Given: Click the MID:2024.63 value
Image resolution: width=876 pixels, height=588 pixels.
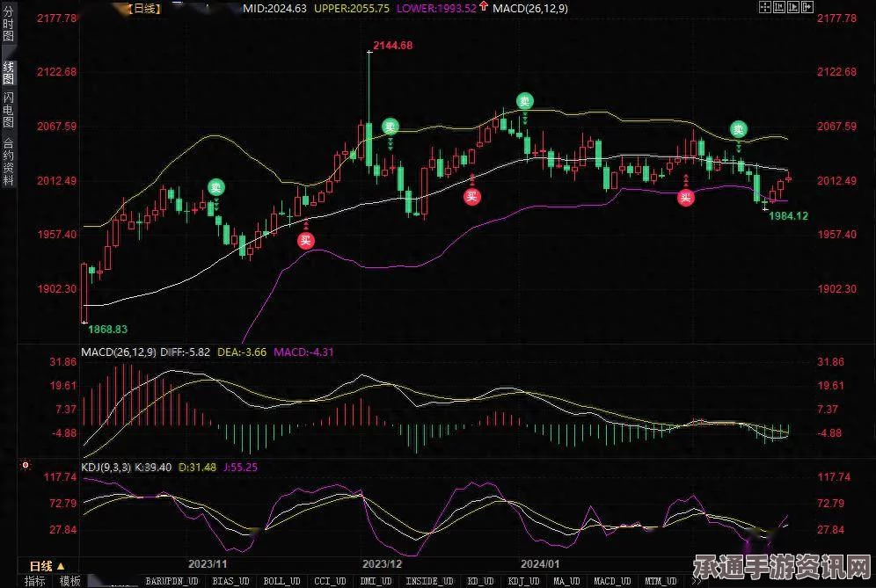Looking at the screenshot, I should tap(275, 9).
